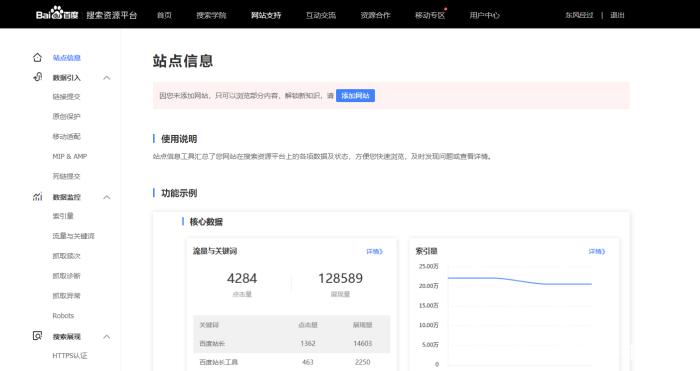Open 抓取异常 in sidebar

[x=67, y=296]
